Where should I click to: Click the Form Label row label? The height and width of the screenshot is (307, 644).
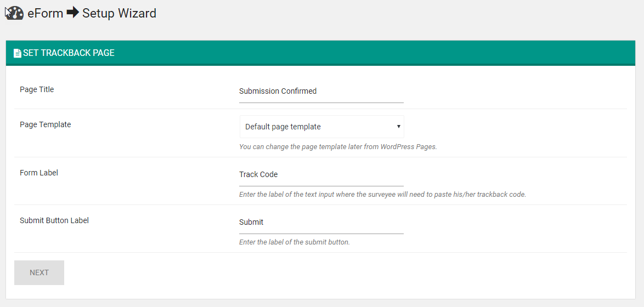(x=38, y=173)
